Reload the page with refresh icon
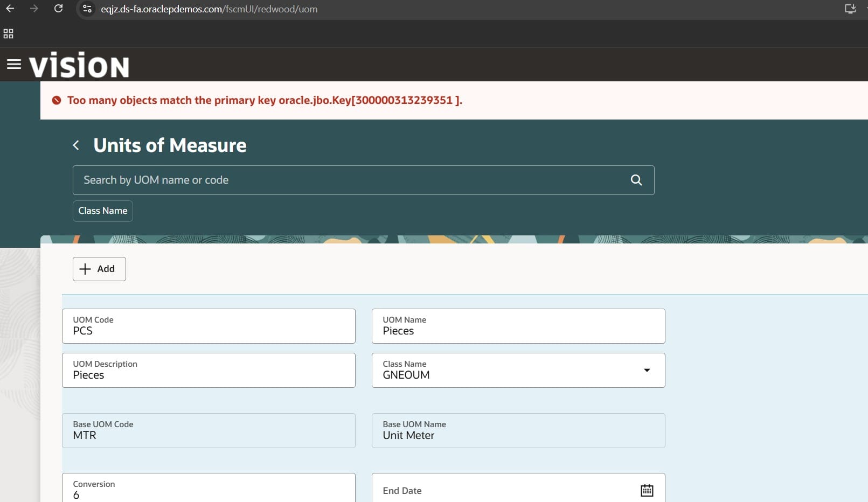 click(58, 9)
